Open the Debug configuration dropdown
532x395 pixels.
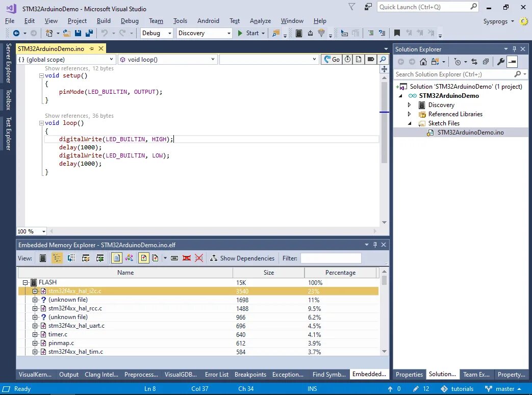pyautogui.click(x=157, y=33)
